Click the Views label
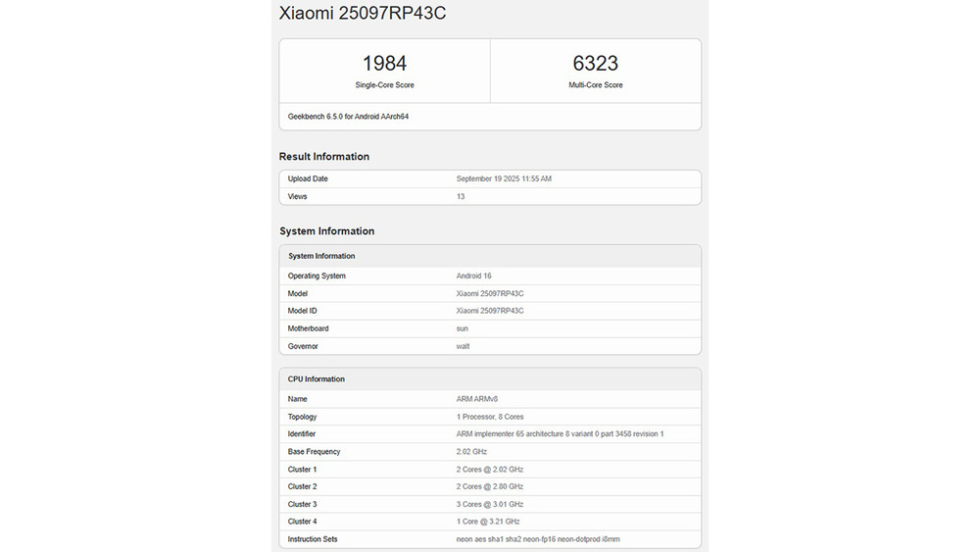The image size is (980, 552). (297, 196)
